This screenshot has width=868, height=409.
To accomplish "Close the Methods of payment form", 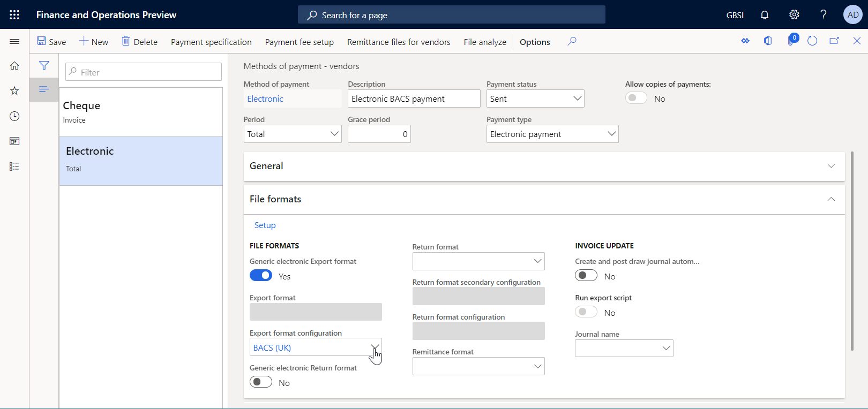I will [857, 41].
